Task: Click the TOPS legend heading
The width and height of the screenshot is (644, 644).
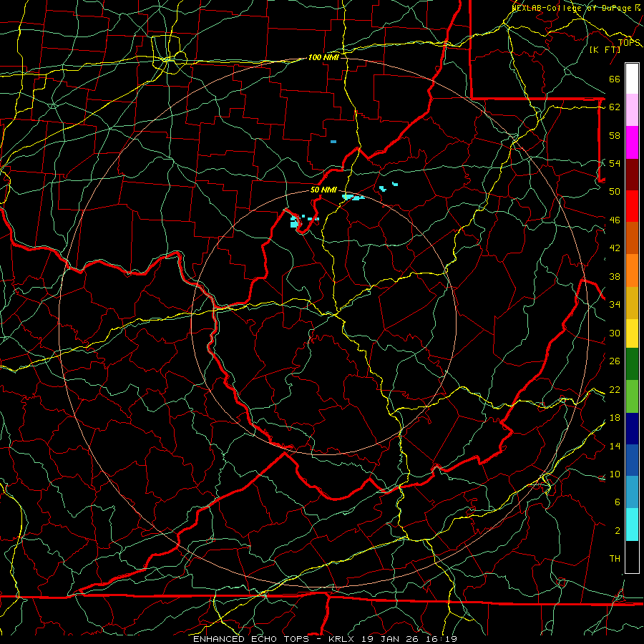Action: (x=629, y=43)
